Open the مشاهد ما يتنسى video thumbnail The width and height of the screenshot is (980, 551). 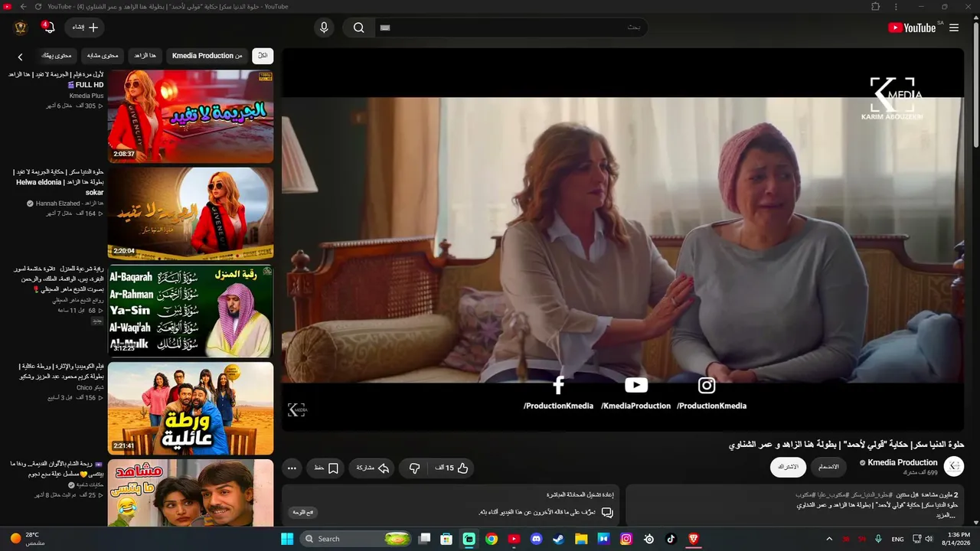[191, 493]
